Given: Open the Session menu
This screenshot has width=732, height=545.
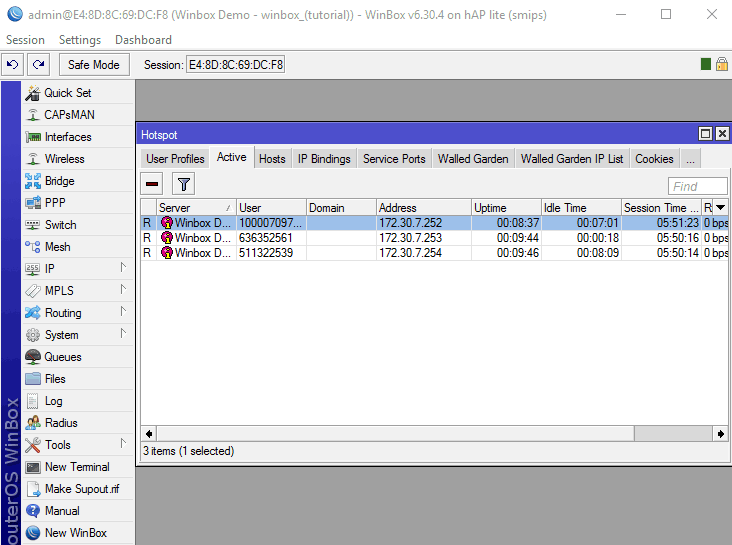Looking at the screenshot, I should point(25,40).
